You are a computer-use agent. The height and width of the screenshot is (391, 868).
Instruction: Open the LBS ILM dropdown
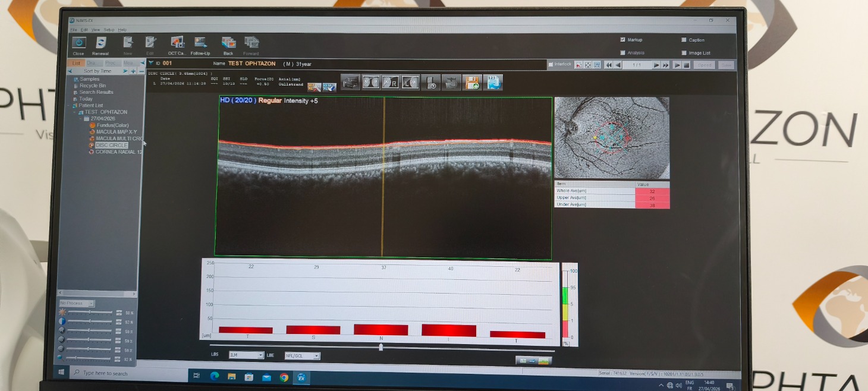[x=246, y=355]
